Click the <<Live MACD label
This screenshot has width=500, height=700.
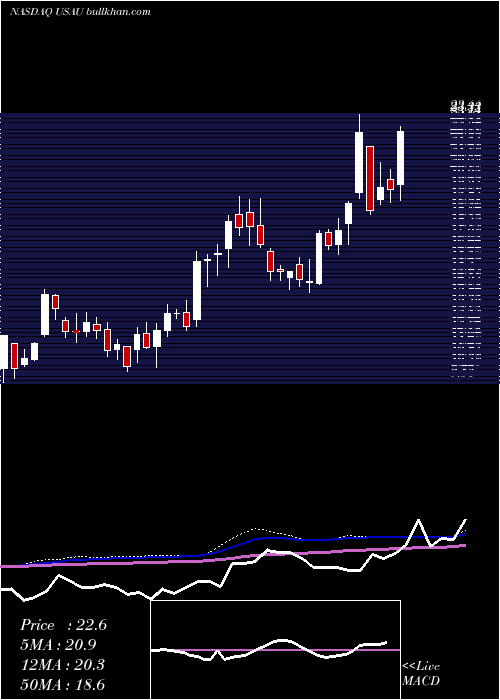(x=421, y=673)
